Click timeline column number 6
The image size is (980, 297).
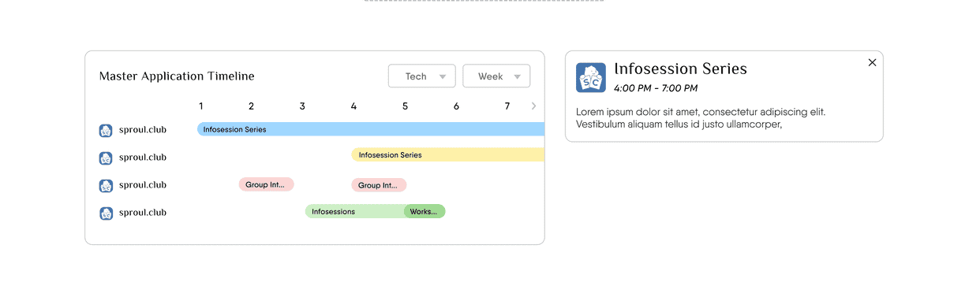tap(456, 106)
